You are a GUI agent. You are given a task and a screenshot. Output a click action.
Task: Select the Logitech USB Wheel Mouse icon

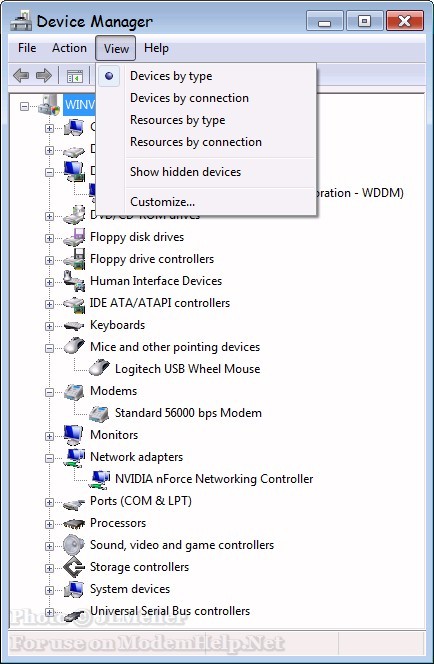[x=99, y=368]
